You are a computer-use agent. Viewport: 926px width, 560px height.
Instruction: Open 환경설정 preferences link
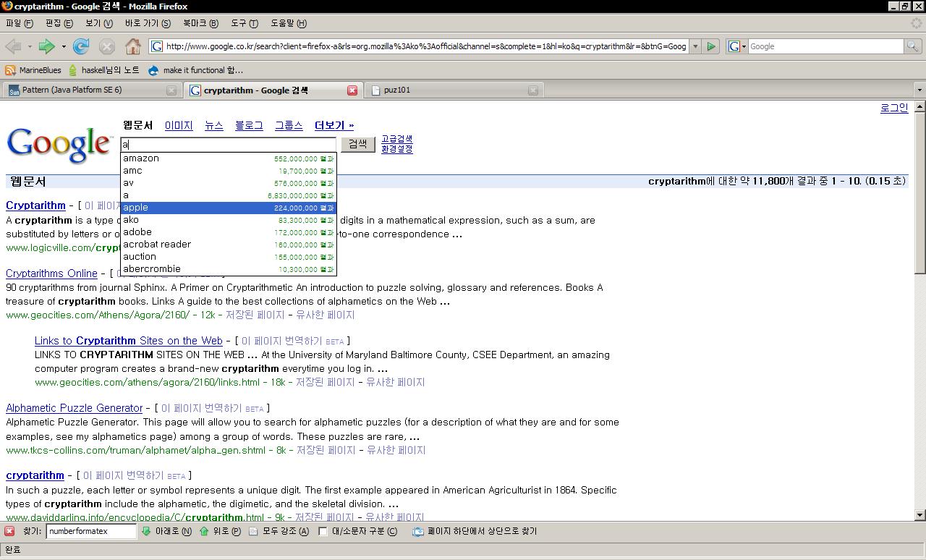(396, 149)
